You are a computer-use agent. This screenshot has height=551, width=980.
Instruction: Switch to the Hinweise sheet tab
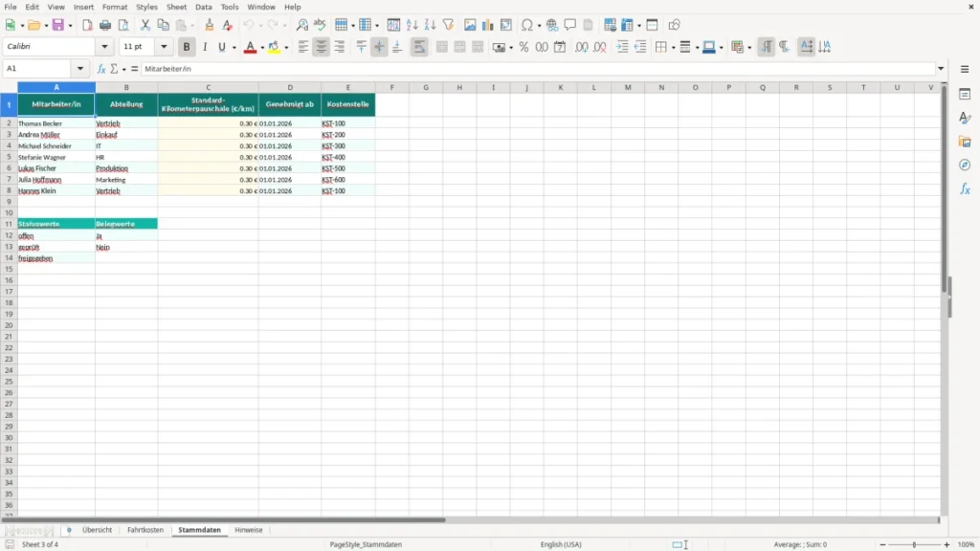[249, 530]
